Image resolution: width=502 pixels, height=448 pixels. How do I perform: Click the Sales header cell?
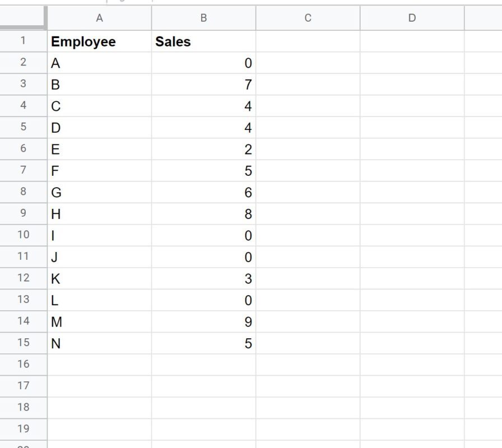(x=203, y=41)
